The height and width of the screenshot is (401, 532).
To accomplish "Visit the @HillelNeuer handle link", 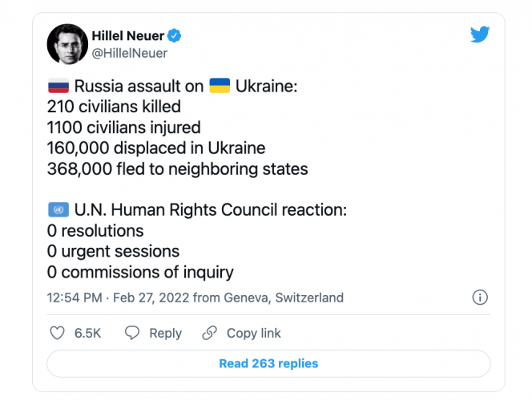I will coord(131,53).
